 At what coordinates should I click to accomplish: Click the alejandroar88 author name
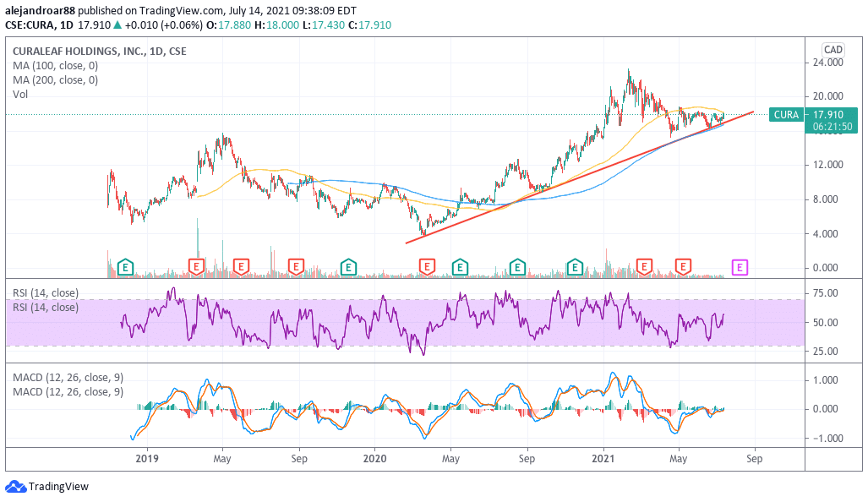tap(40, 10)
